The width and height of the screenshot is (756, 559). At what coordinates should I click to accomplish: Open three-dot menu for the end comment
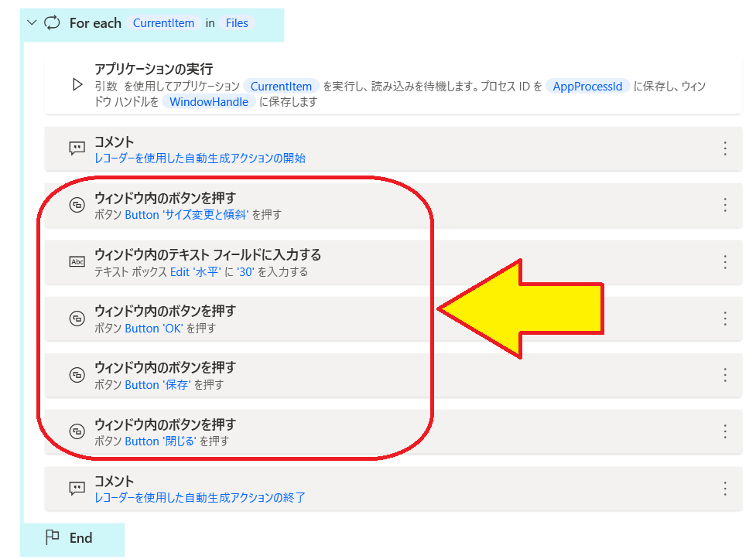(725, 489)
